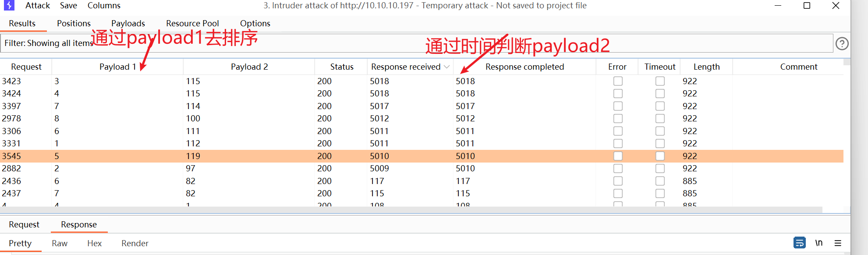The height and width of the screenshot is (255, 868).
Task: Click the Burp Suite lightning logo icon
Action: pyautogui.click(x=9, y=5)
